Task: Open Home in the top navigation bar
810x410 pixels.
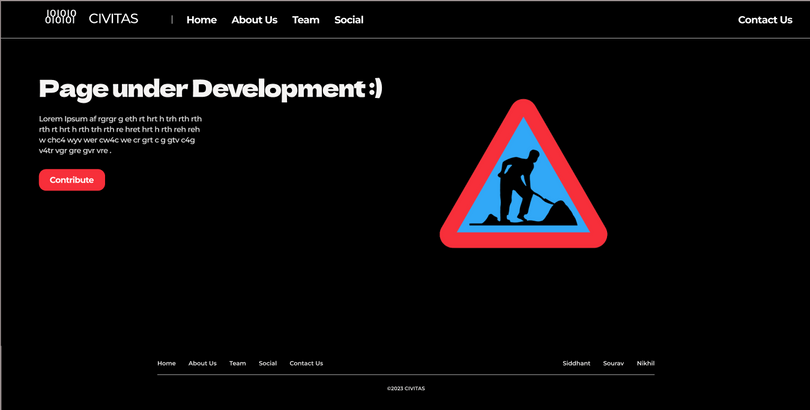Action: (x=201, y=20)
